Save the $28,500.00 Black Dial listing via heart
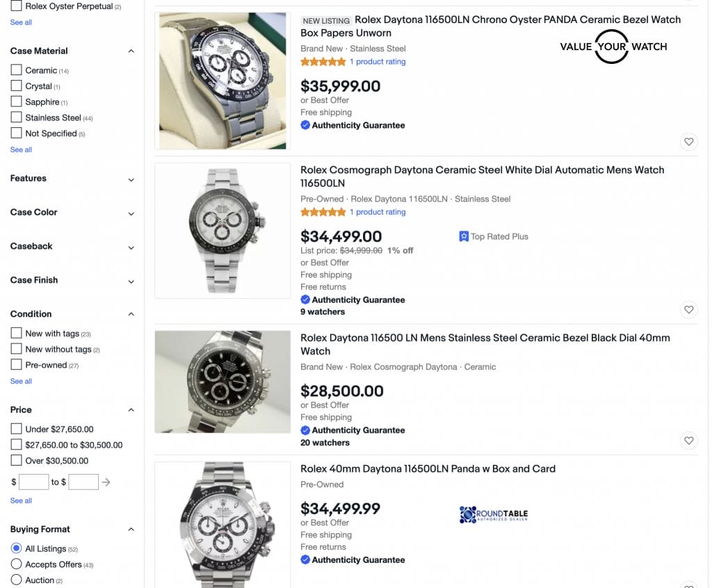The height and width of the screenshot is (588, 712). 688,440
